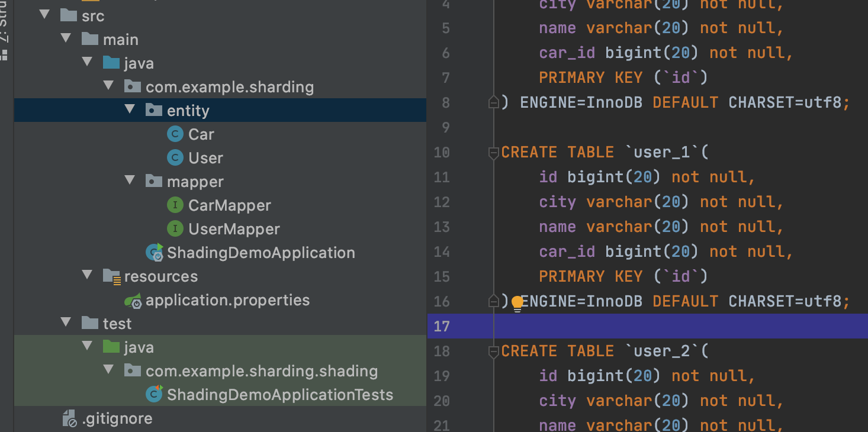Click the yellow intention lightbulb on line 16
This screenshot has height=432, width=868.
point(517,303)
